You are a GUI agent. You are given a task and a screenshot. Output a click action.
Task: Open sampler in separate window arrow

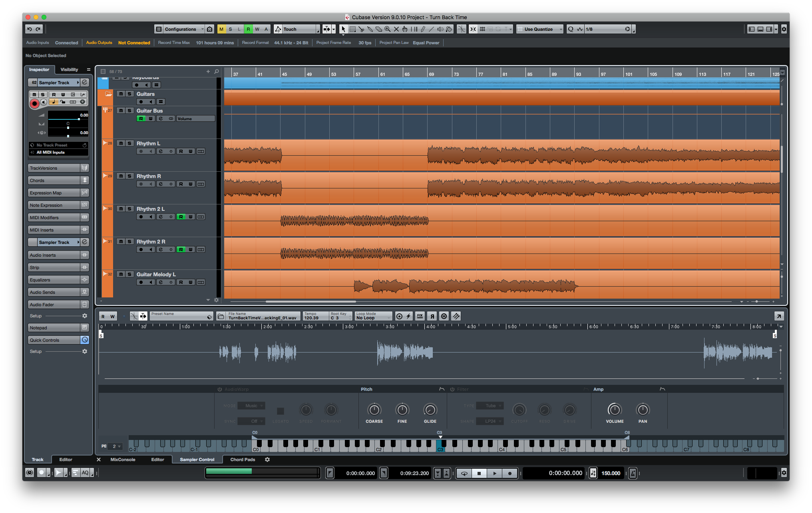coord(779,317)
